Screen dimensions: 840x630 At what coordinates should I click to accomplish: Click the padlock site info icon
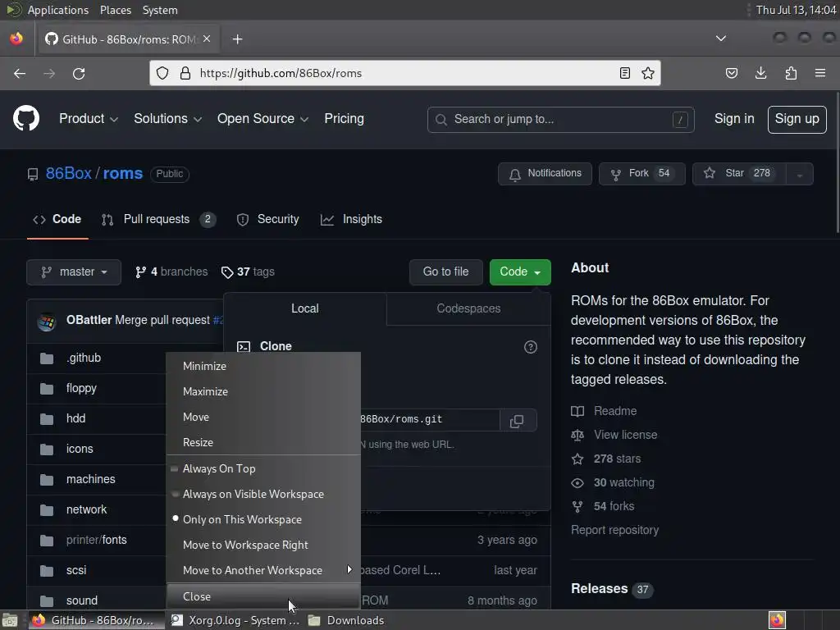coord(185,73)
